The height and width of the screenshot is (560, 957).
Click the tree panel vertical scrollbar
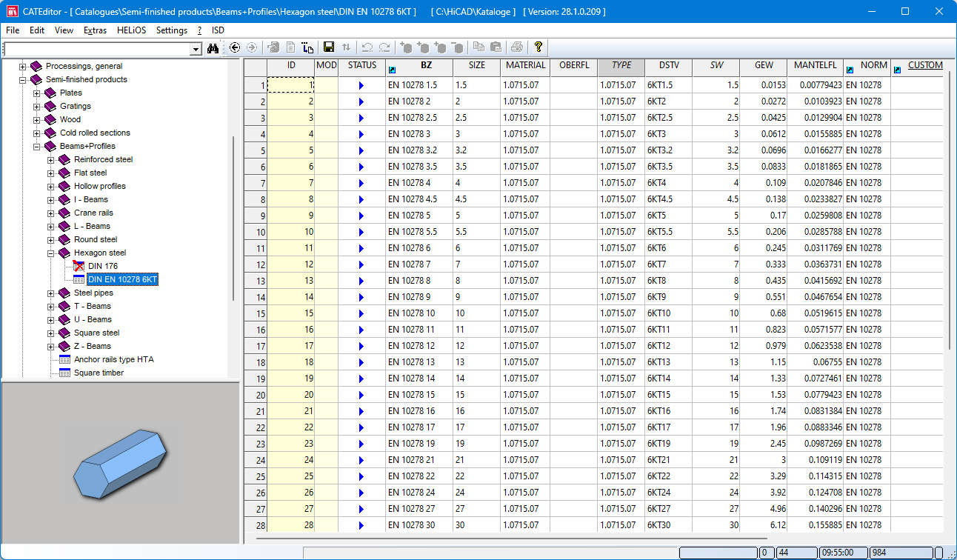click(x=234, y=217)
